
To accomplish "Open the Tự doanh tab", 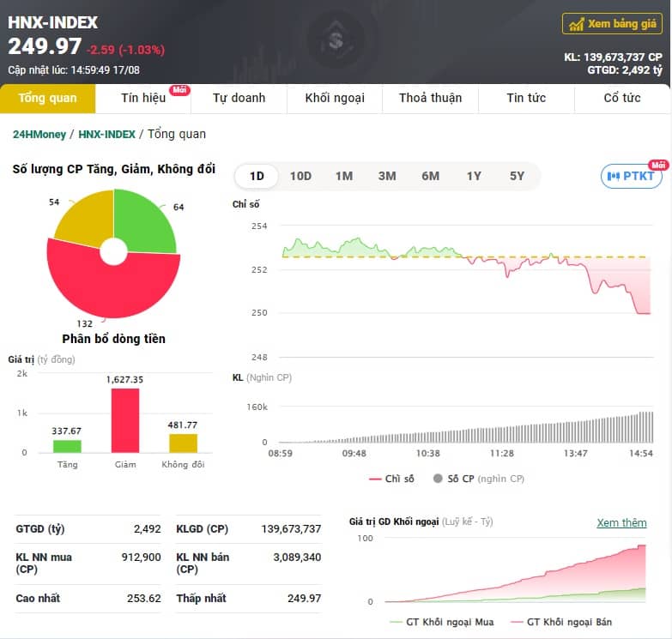I will click(x=239, y=98).
